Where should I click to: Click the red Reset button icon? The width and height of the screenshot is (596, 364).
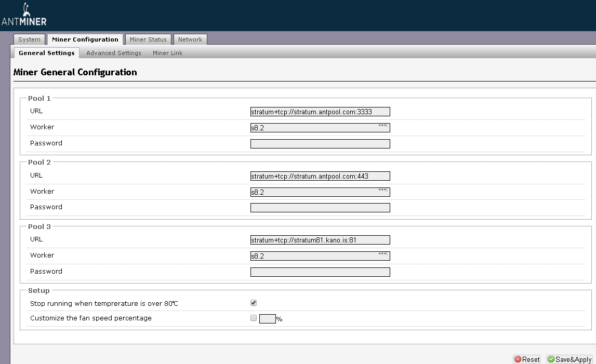(518, 359)
